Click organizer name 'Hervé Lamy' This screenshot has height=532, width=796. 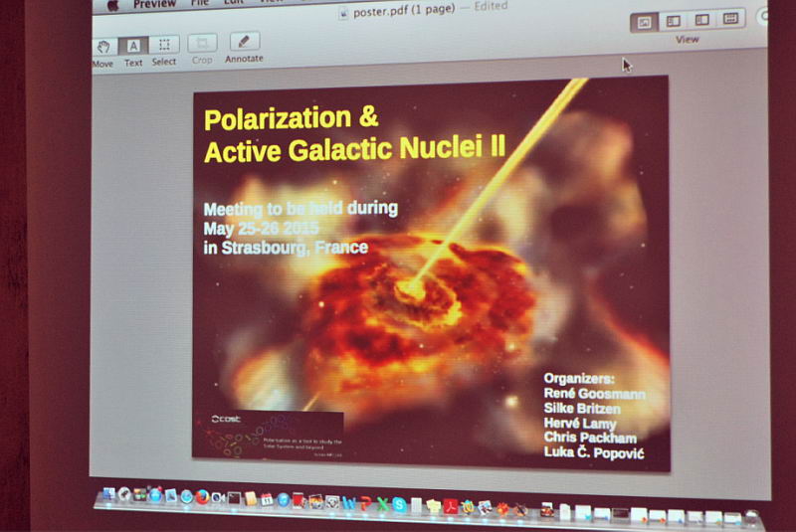pos(580,423)
